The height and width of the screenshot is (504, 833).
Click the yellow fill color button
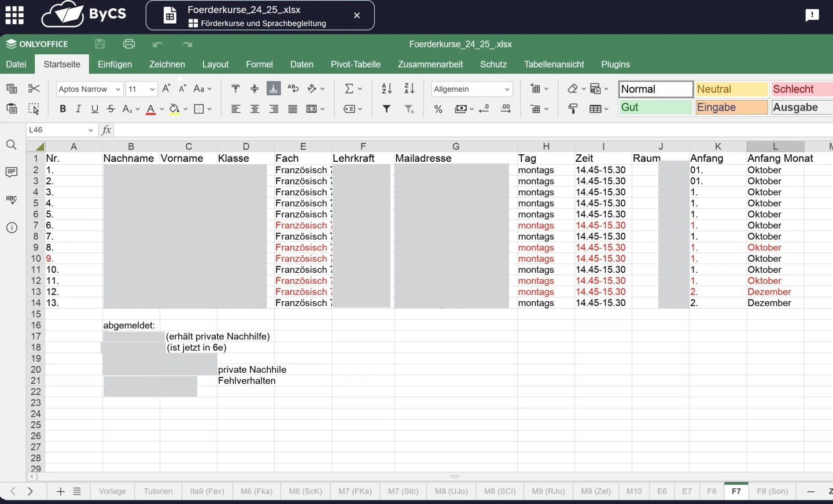174,109
